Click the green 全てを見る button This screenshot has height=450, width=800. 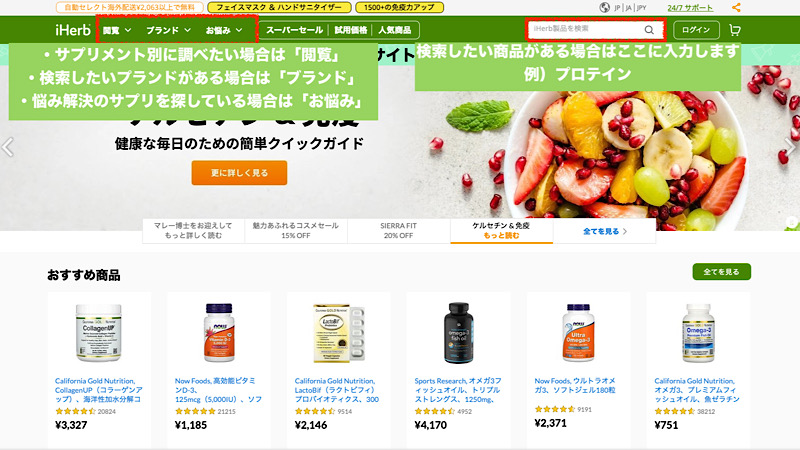[721, 272]
